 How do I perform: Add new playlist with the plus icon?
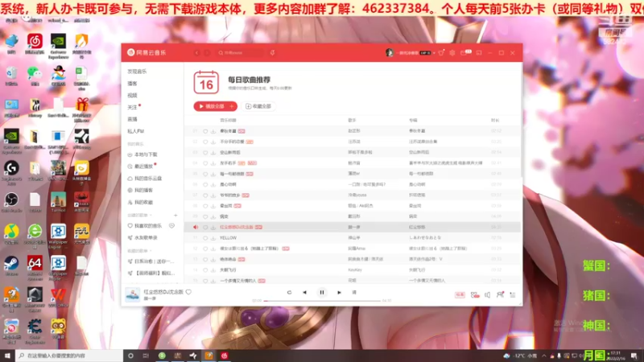pos(175,215)
